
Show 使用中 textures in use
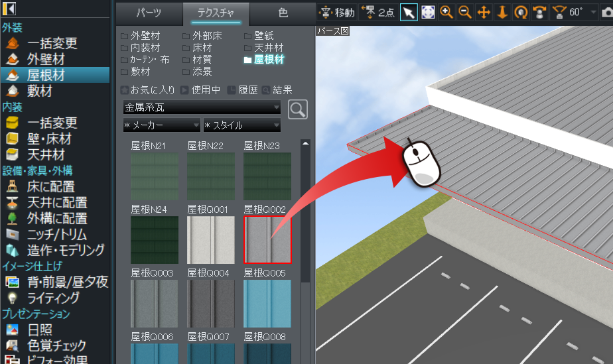200,90
